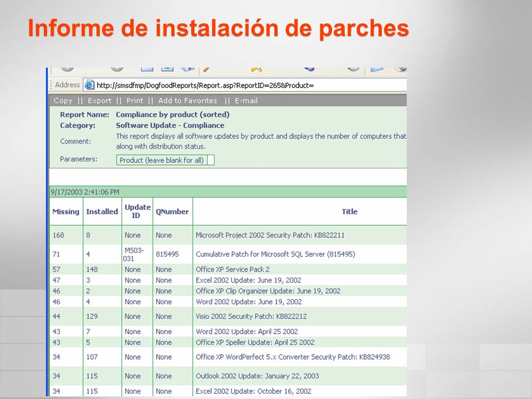Image resolution: width=532 pixels, height=399 pixels.
Task: Click Installed value '115' in the Outlook 2002 row
Action: (92, 376)
